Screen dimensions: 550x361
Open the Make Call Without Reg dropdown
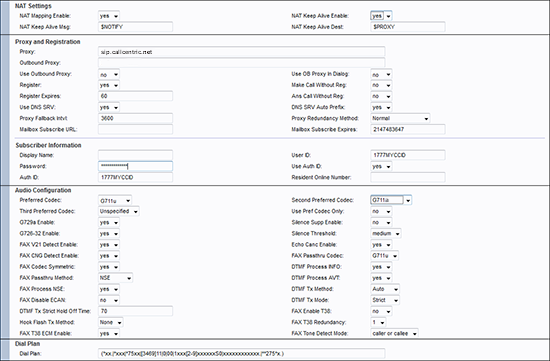point(381,85)
